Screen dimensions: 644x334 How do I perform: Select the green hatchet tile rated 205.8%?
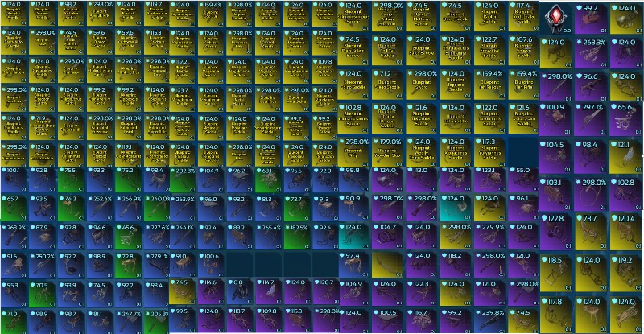tap(156, 323)
